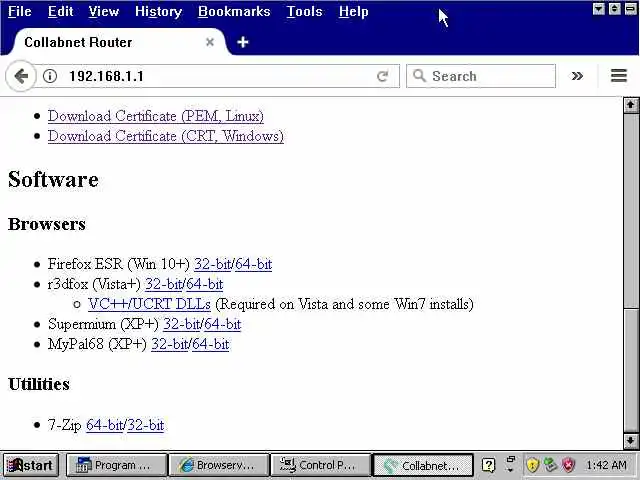Open the Edit menu

point(60,11)
